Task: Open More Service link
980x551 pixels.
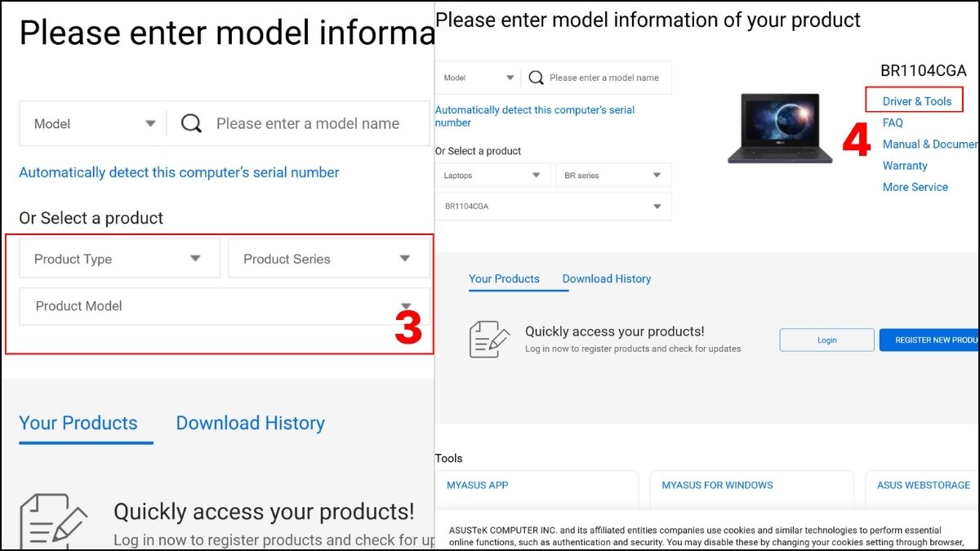Action: click(x=915, y=187)
